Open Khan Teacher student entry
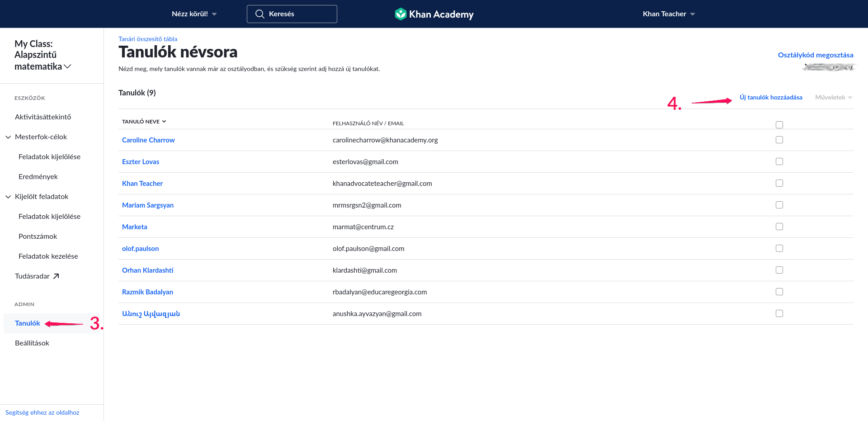Image resolution: width=868 pixels, height=421 pixels. (142, 184)
